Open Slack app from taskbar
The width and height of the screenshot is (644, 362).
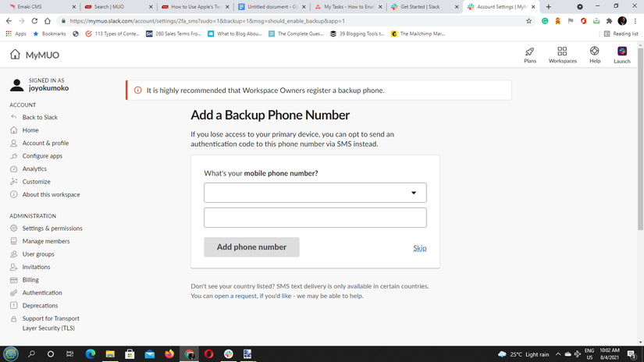click(229, 353)
